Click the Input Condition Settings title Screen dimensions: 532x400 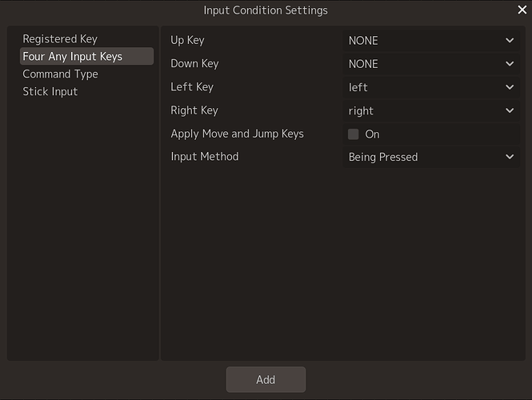coord(266,10)
